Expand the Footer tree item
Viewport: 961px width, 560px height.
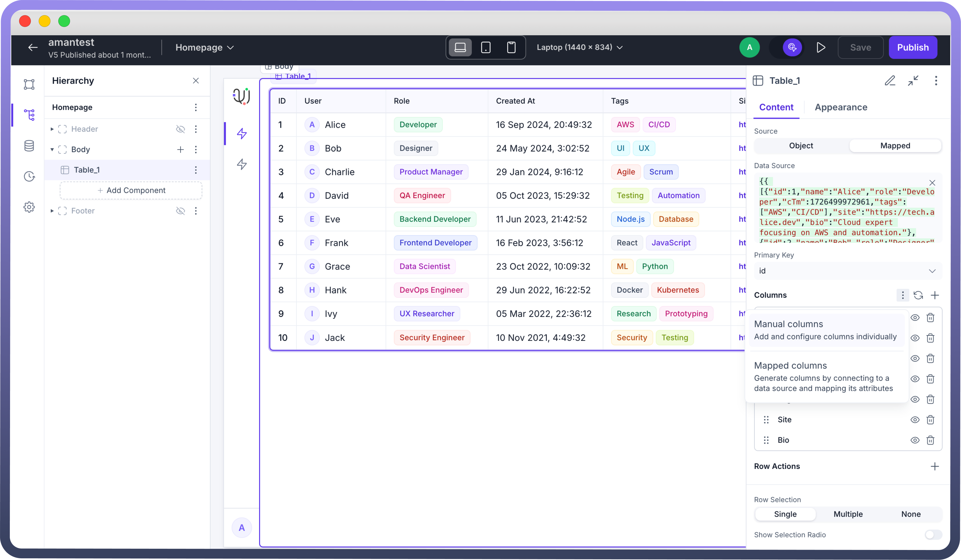[x=52, y=211]
